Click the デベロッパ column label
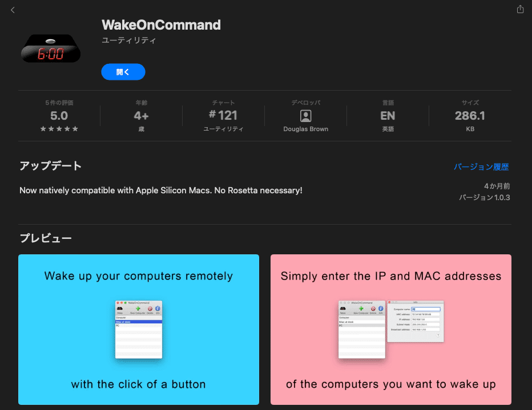The image size is (532, 410). (306, 103)
